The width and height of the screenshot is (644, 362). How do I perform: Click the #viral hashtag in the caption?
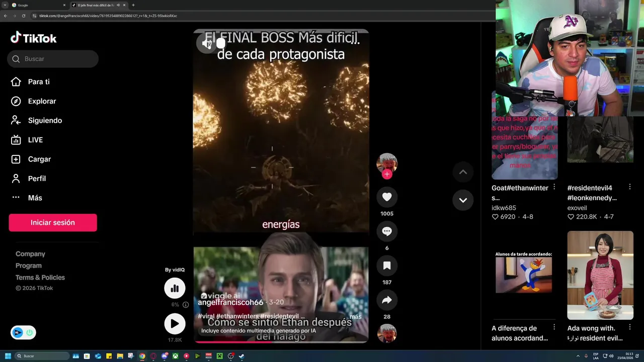tap(206, 316)
